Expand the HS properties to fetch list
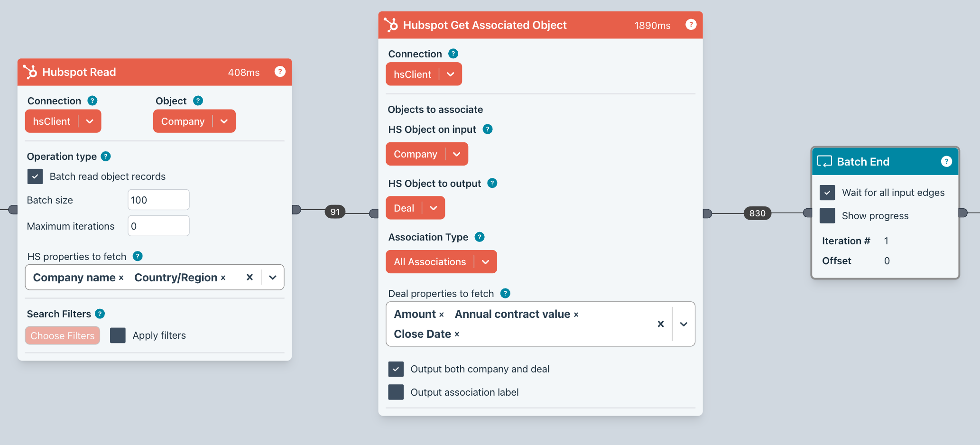 pyautogui.click(x=273, y=278)
